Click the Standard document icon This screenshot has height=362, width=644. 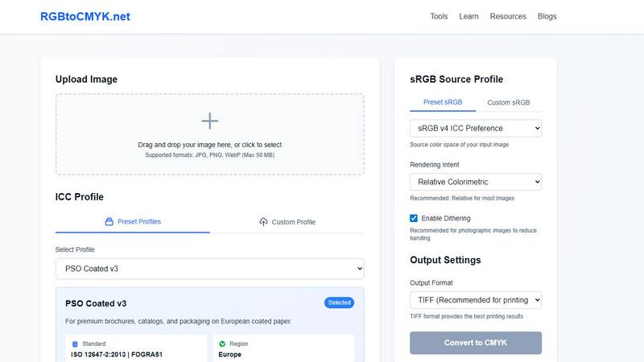(75, 343)
